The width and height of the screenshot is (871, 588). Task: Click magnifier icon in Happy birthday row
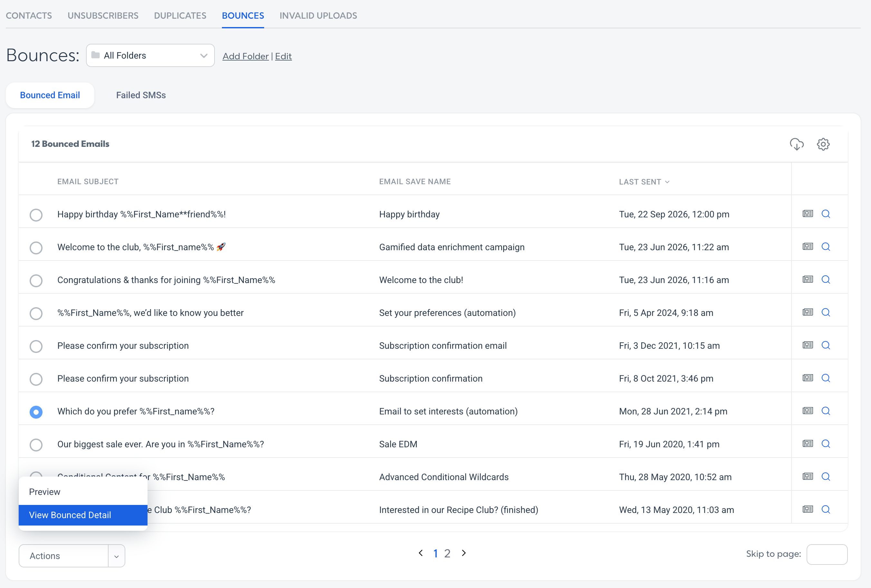click(826, 213)
